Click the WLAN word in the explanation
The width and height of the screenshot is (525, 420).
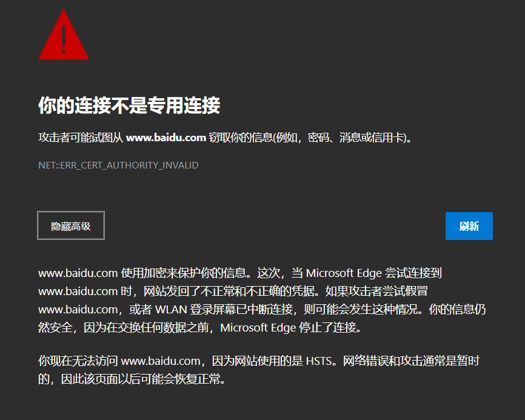(x=171, y=309)
